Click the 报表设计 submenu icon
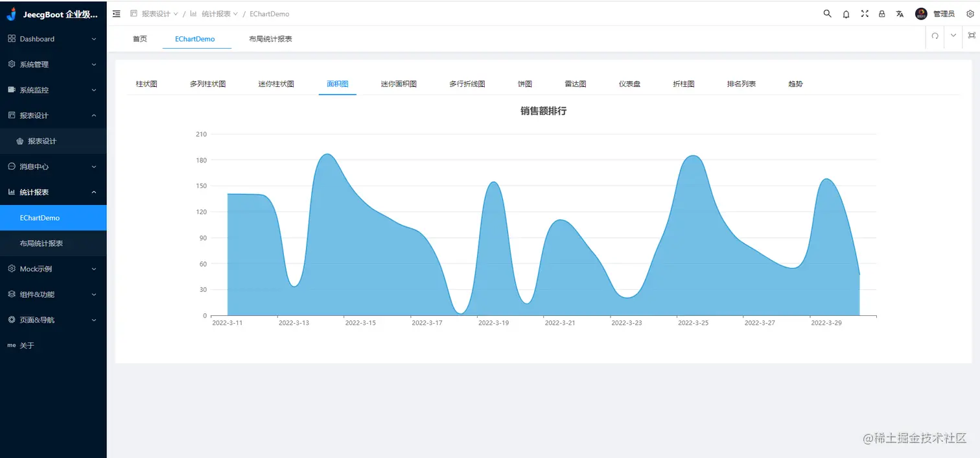 click(x=19, y=141)
